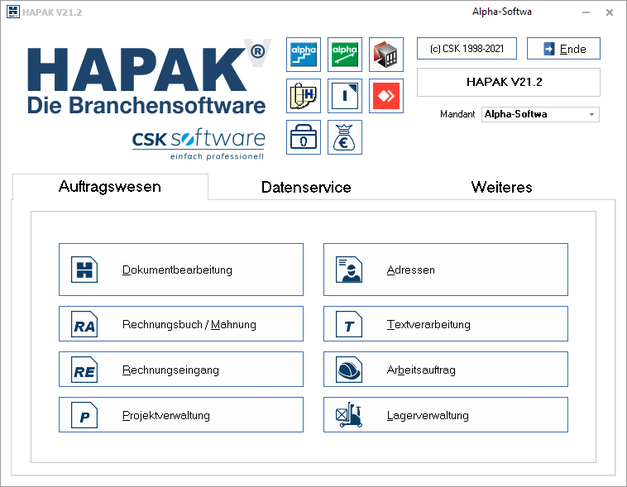The image size is (627, 487).
Task: Click the P icon for Projektverwaltung
Action: [84, 415]
